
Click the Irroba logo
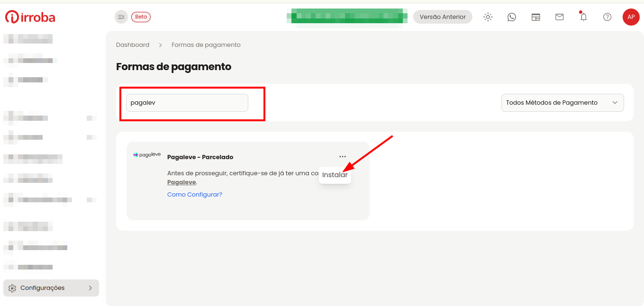[x=30, y=17]
